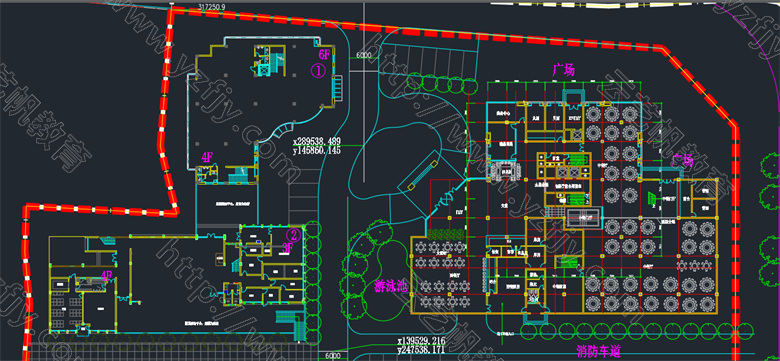Select the circled number 2 building marker
The image size is (780, 361).
[294, 234]
